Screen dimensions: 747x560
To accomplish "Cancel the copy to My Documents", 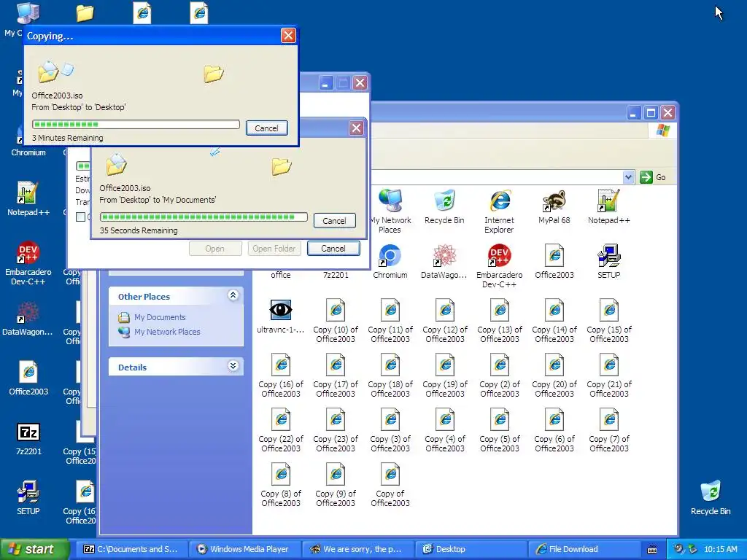I will pyautogui.click(x=334, y=220).
